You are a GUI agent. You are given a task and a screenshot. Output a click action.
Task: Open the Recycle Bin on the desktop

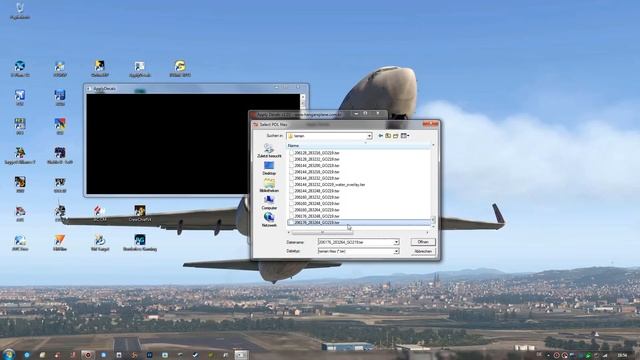click(x=20, y=11)
